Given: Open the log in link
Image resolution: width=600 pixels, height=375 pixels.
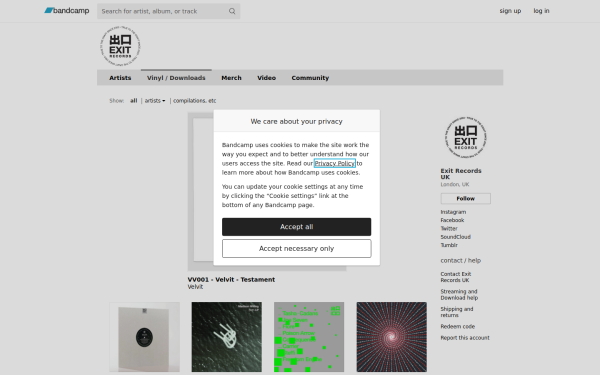Looking at the screenshot, I should tap(541, 11).
